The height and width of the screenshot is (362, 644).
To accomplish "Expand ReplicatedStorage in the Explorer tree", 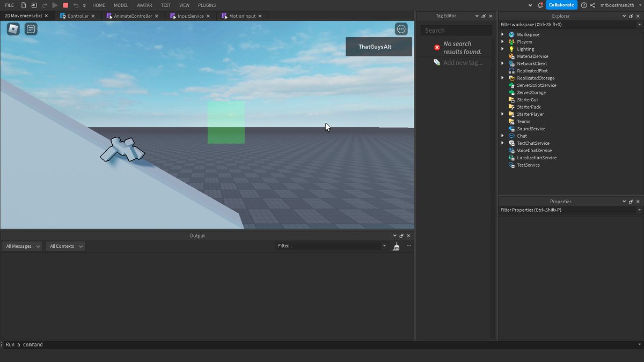I will point(502,78).
